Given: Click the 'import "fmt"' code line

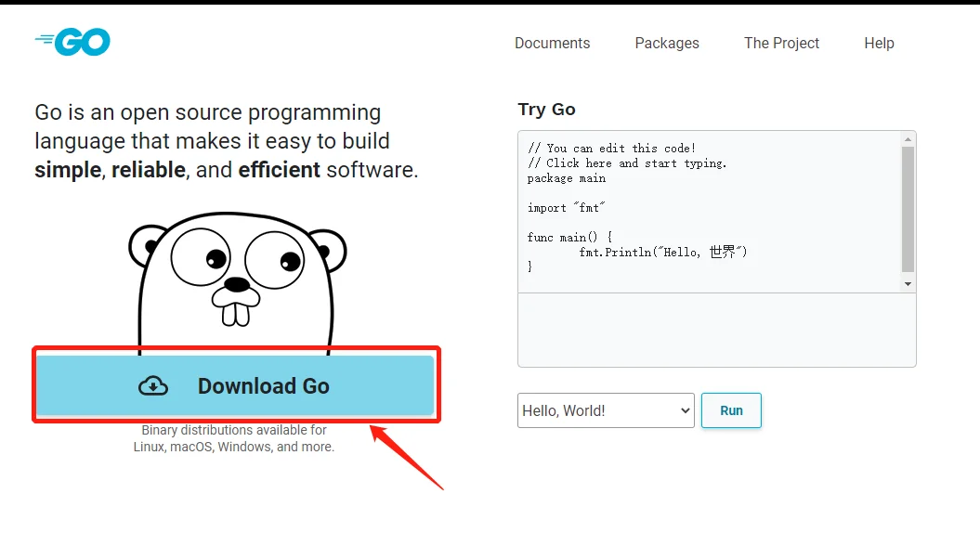Looking at the screenshot, I should pos(567,207).
